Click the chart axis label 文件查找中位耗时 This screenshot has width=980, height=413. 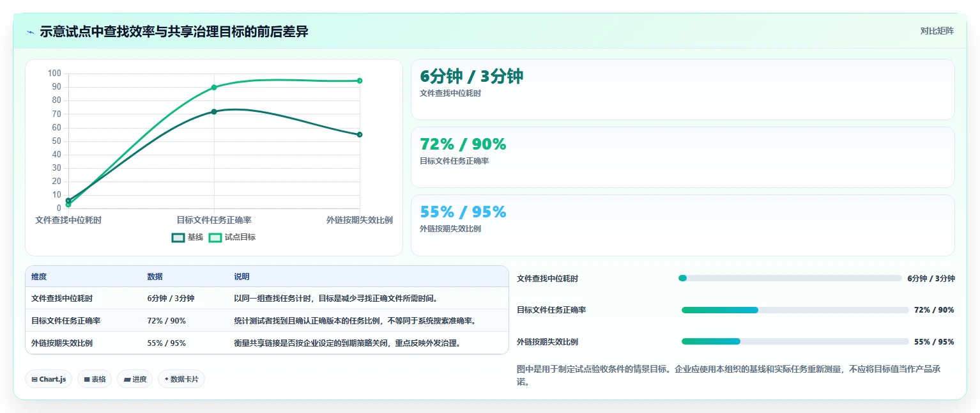(68, 220)
